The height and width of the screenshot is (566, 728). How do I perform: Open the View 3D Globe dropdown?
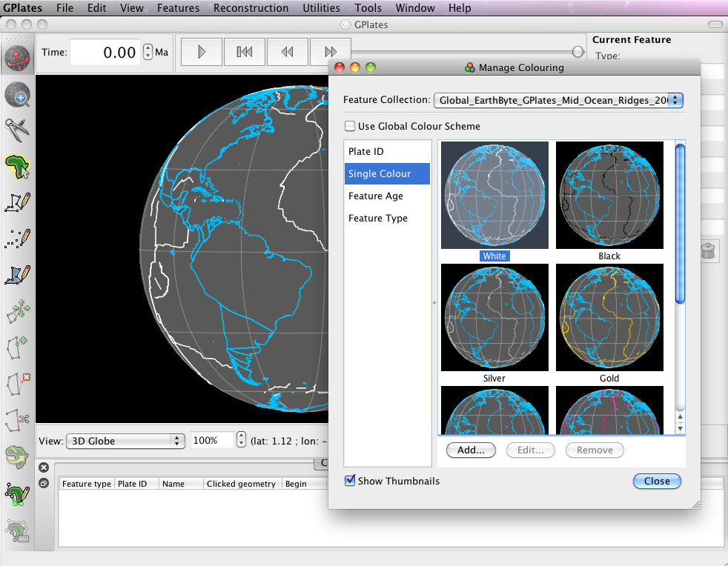(x=125, y=441)
